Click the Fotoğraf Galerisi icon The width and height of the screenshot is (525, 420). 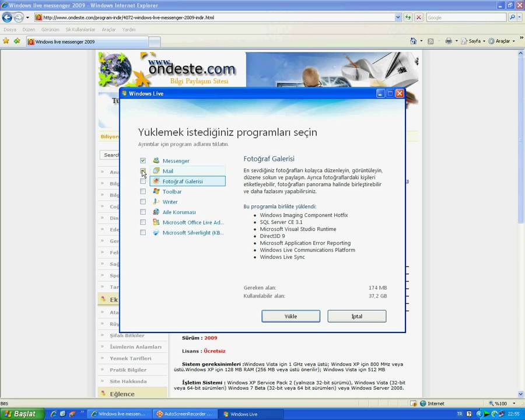coord(156,181)
